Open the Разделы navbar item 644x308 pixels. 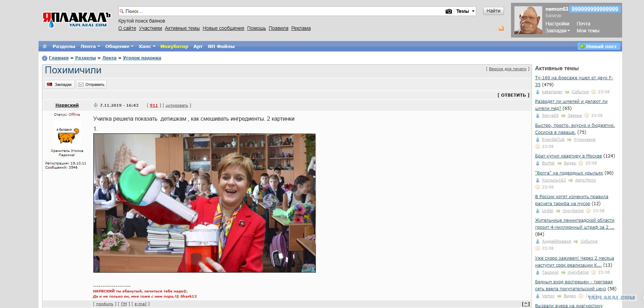(x=64, y=46)
